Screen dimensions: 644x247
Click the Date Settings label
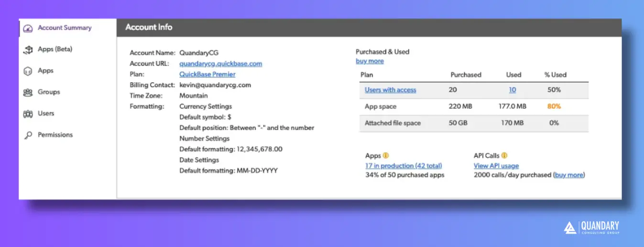point(199,160)
